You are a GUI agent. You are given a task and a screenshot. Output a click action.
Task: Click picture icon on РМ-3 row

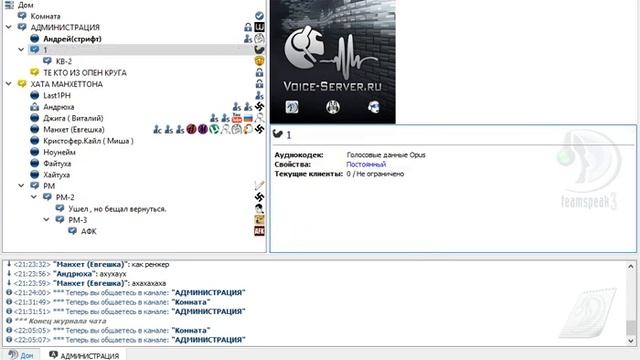tap(259, 220)
